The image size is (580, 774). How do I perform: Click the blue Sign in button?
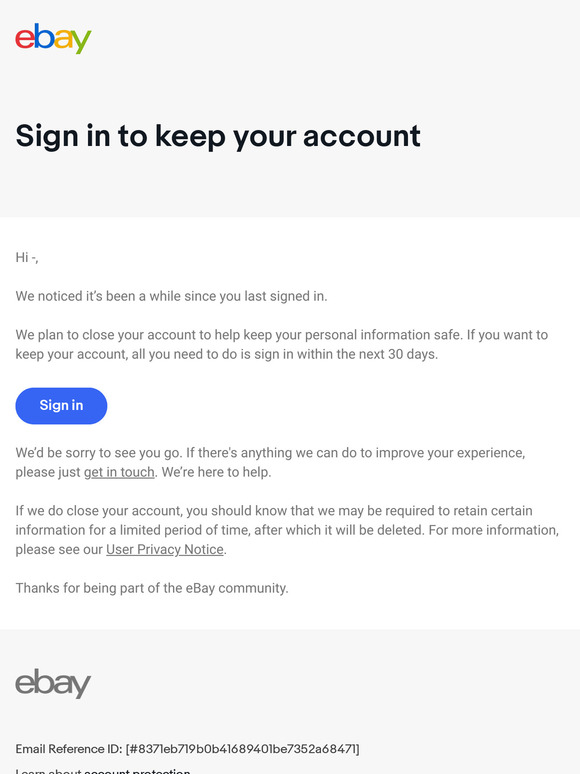[61, 406]
